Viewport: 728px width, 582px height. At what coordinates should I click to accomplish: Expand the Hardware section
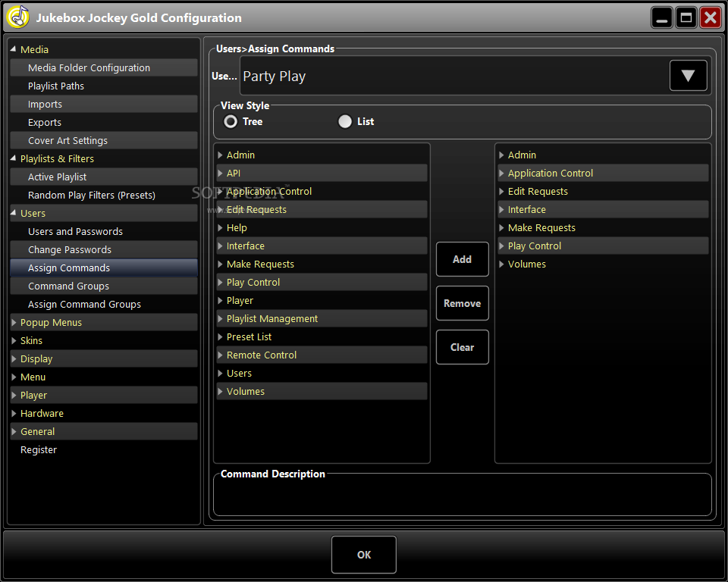14,414
